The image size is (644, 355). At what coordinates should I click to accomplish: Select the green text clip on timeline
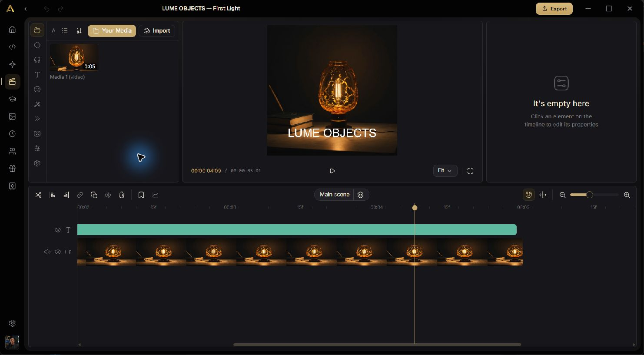coord(297,230)
